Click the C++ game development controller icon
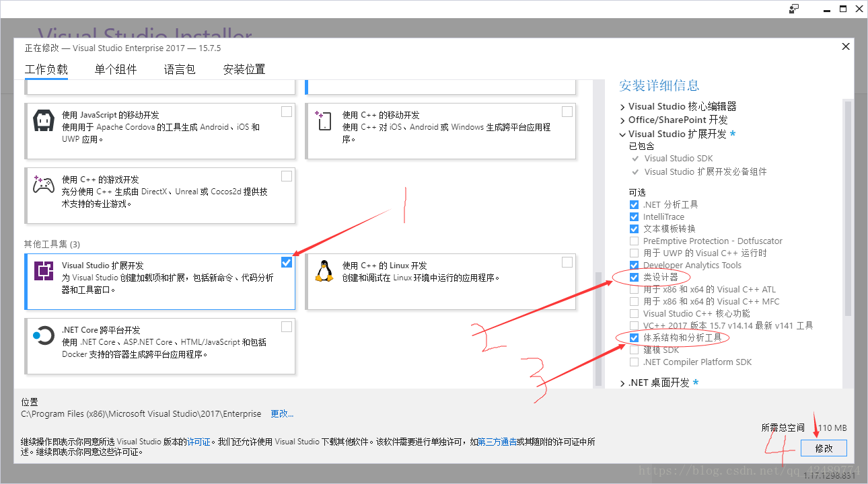868x484 pixels. tap(44, 185)
